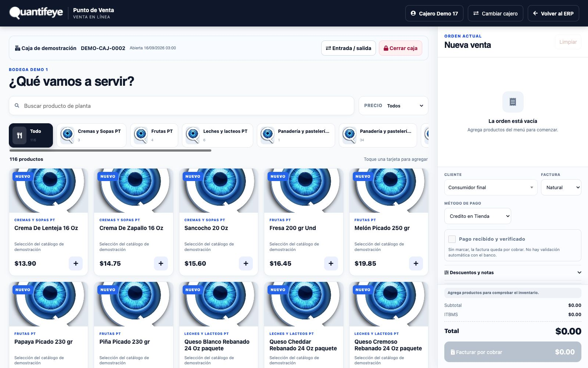Add Crema De Zapallo 16 Oz with plus

coord(161,263)
